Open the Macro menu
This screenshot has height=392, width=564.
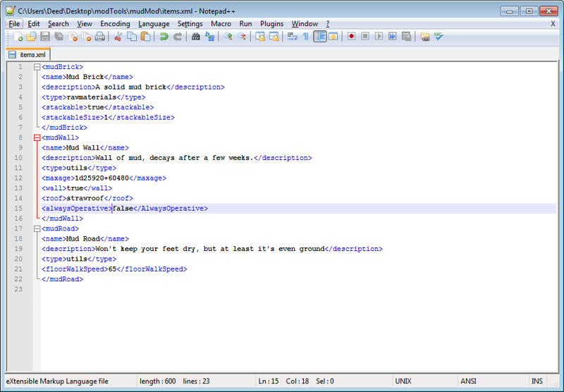click(x=221, y=24)
